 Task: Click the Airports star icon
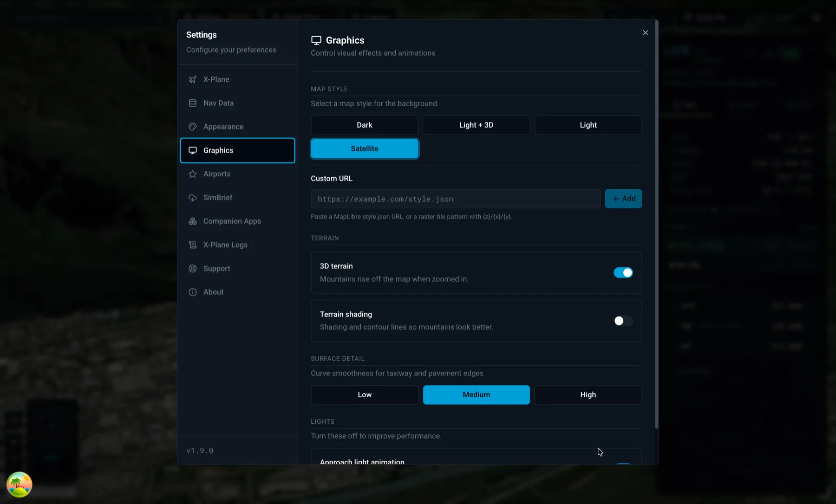point(192,174)
